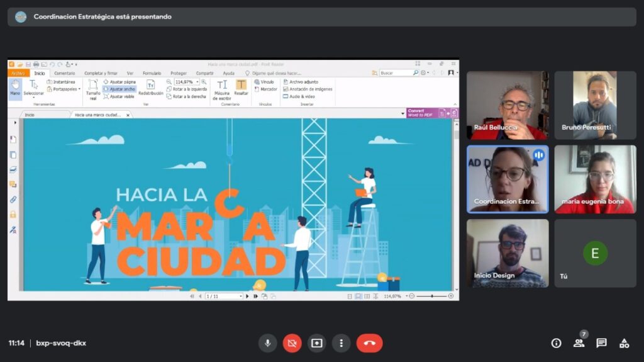Viewport: 644px width, 362px height.
Task: Open the Meet activities panel
Action: [x=625, y=343]
